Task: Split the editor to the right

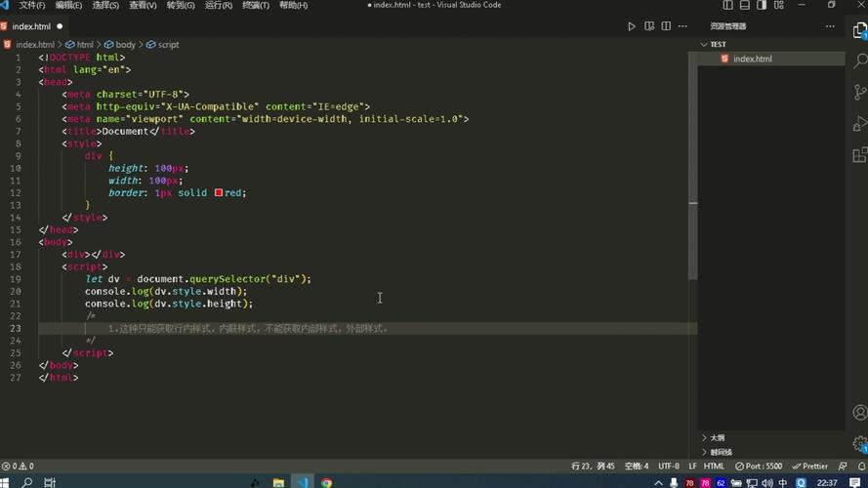Action: tap(666, 26)
